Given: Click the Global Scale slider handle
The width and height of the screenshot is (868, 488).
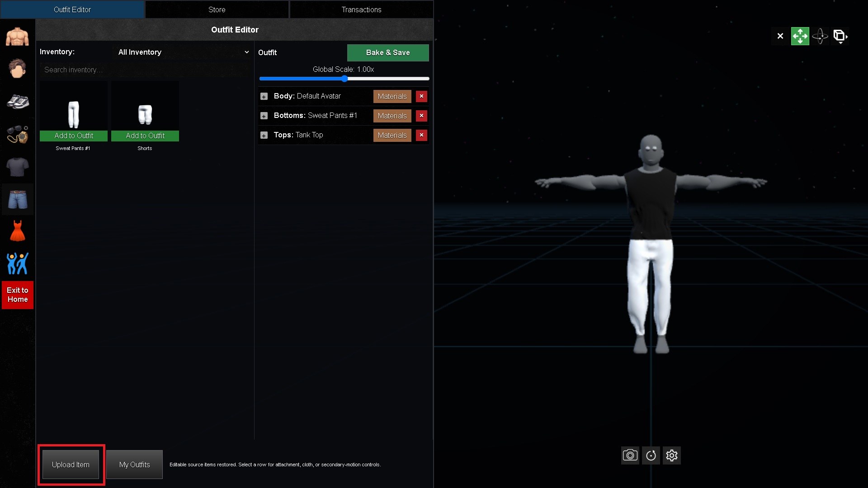Looking at the screenshot, I should click(x=344, y=79).
